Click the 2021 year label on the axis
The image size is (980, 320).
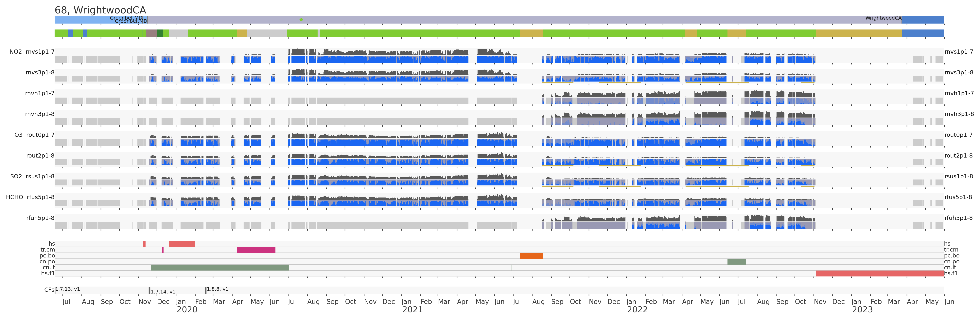click(x=412, y=310)
